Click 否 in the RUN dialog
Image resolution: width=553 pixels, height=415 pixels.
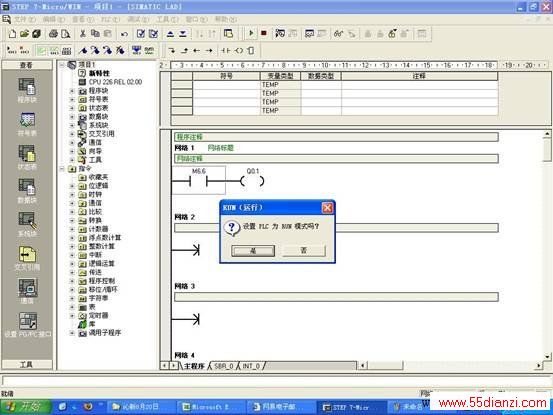click(304, 251)
